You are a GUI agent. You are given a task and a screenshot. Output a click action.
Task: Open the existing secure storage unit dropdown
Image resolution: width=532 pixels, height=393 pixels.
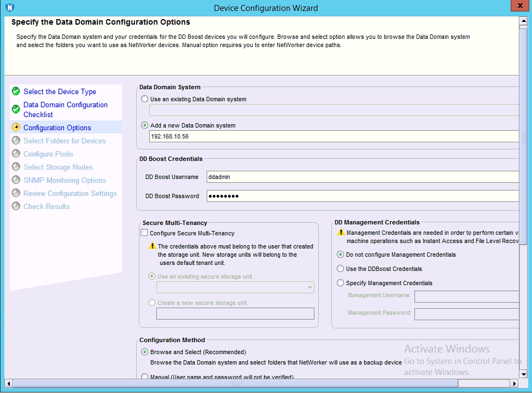pos(310,287)
